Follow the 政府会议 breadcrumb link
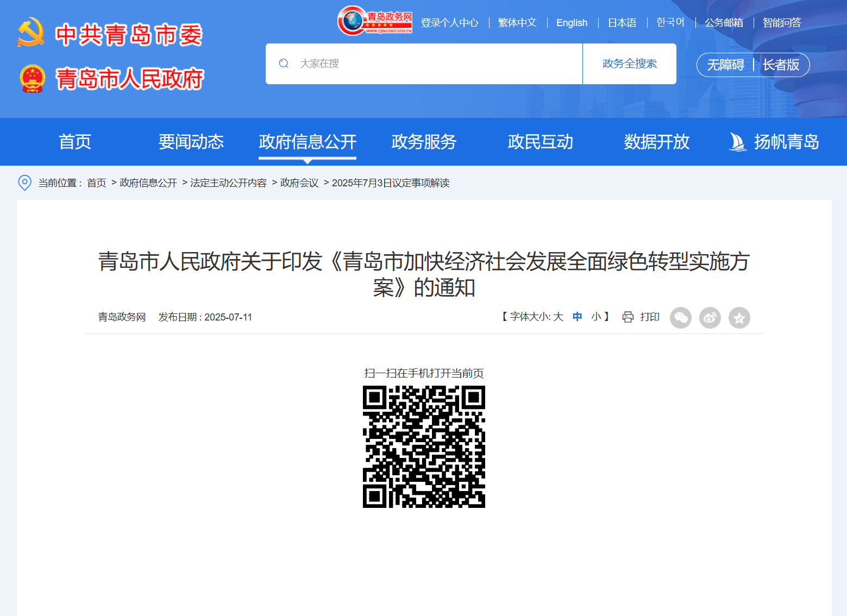This screenshot has height=616, width=847. [298, 183]
